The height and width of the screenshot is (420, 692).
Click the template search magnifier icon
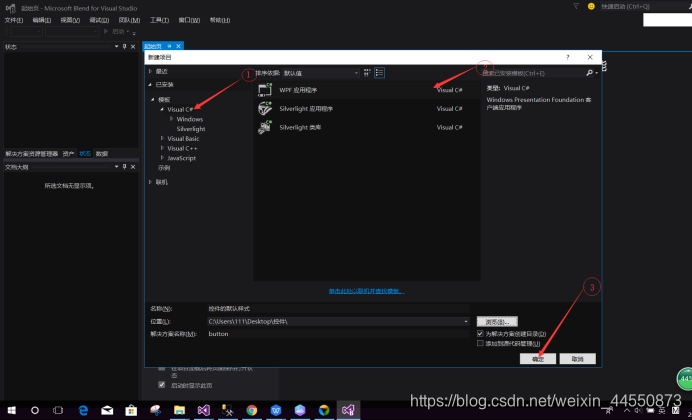point(589,73)
